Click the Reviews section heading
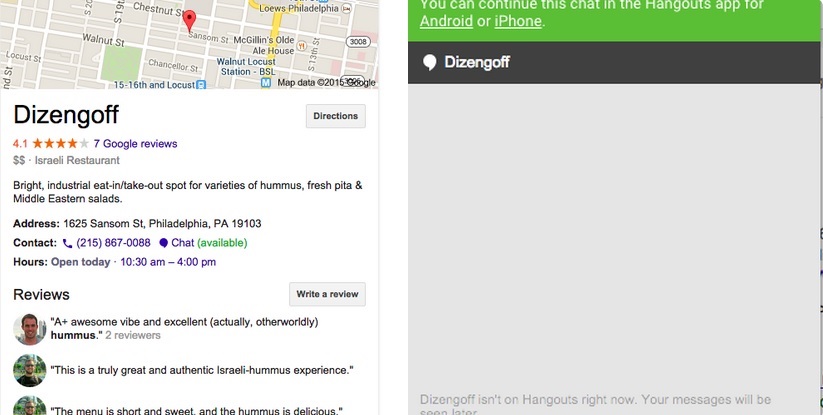This screenshot has height=415, width=823. [41, 294]
